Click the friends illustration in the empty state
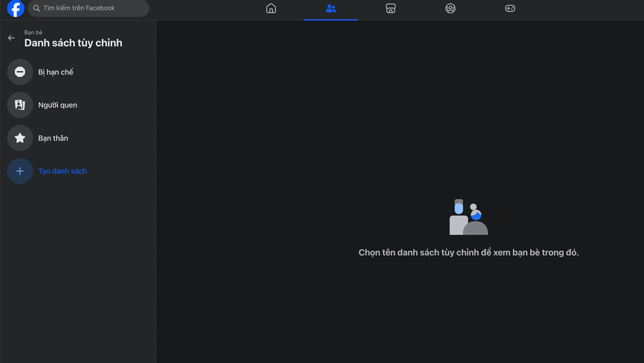 click(468, 217)
